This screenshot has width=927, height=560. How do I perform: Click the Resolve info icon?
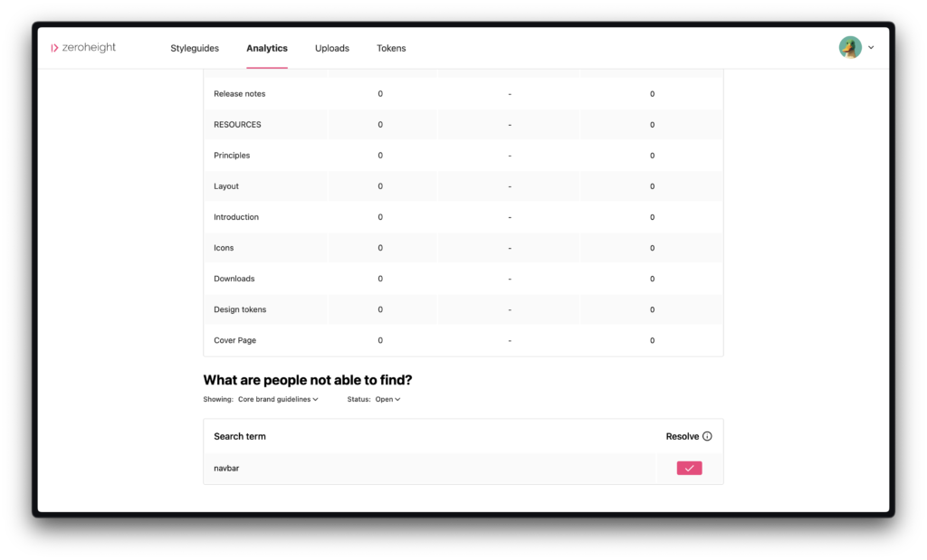tap(707, 437)
